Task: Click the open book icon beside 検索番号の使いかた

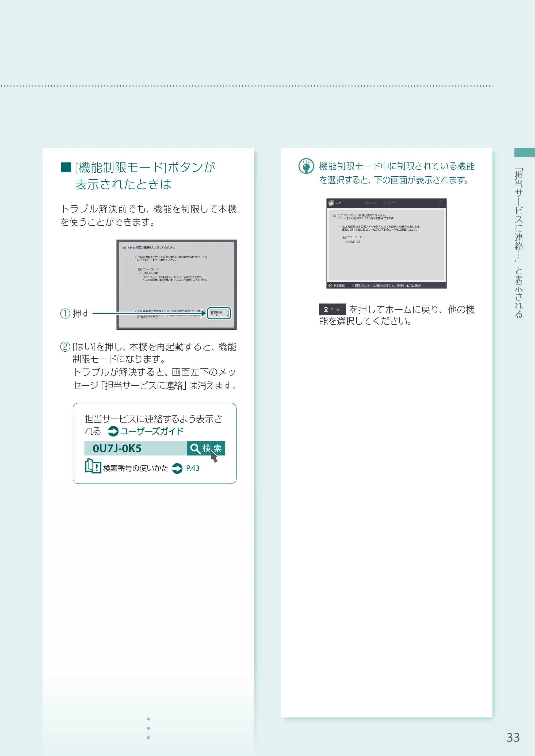Action: tap(93, 466)
